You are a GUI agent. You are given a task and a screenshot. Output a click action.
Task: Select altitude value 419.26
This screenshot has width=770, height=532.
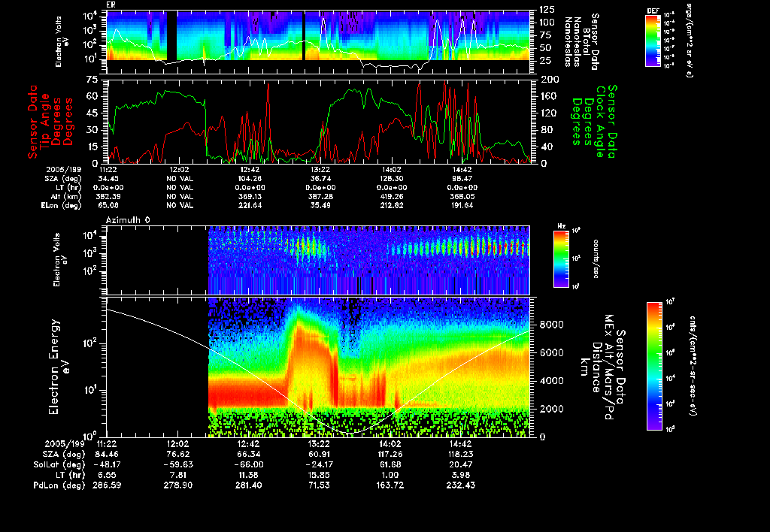point(391,196)
